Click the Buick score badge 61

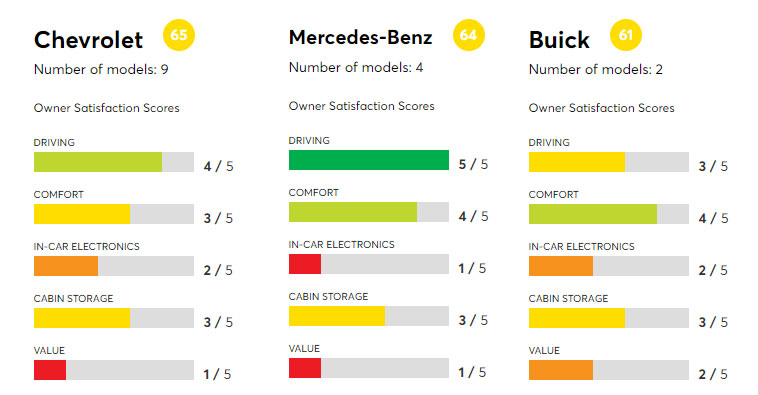626,35
